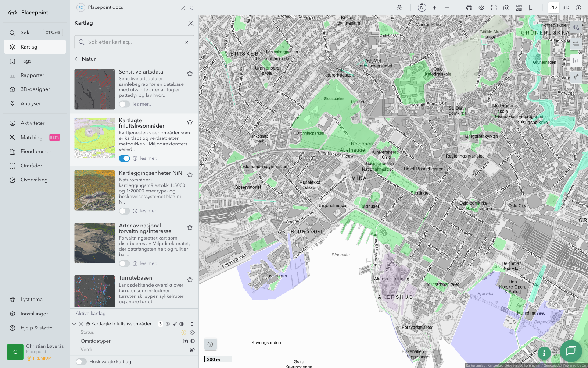Viewport: 588px width, 368px height.
Task: Click the print map icon
Action: [x=469, y=8]
